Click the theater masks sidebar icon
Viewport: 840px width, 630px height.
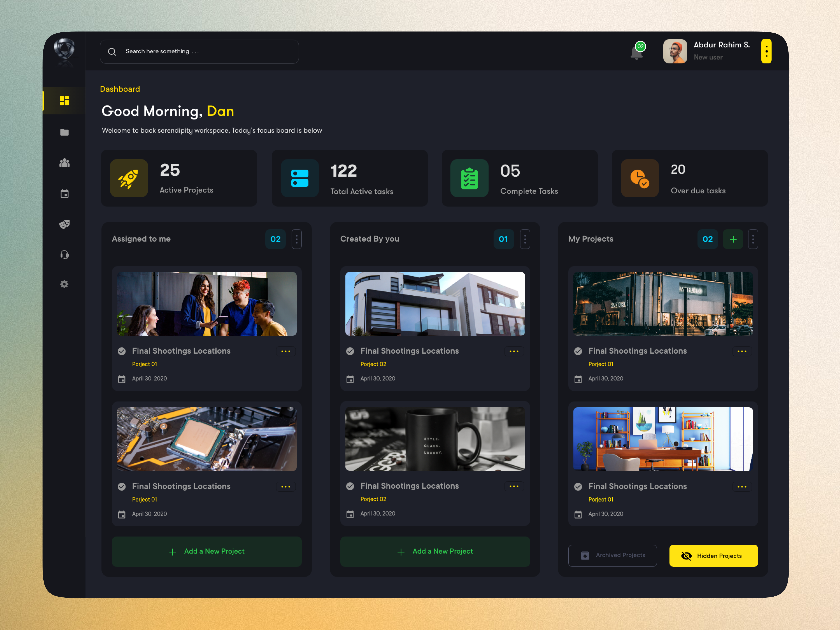pos(64,224)
